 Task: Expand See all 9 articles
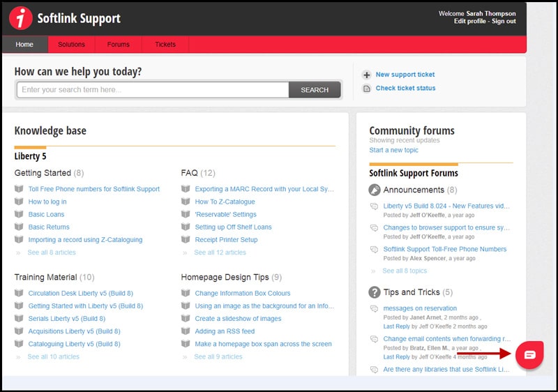click(218, 357)
